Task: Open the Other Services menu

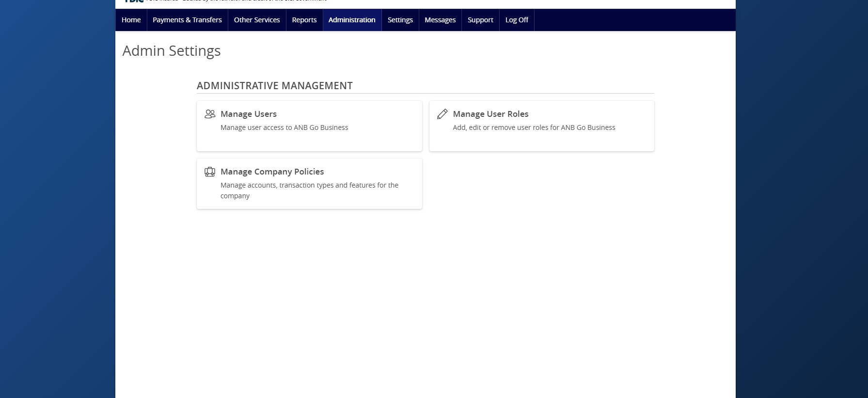Action: [257, 20]
